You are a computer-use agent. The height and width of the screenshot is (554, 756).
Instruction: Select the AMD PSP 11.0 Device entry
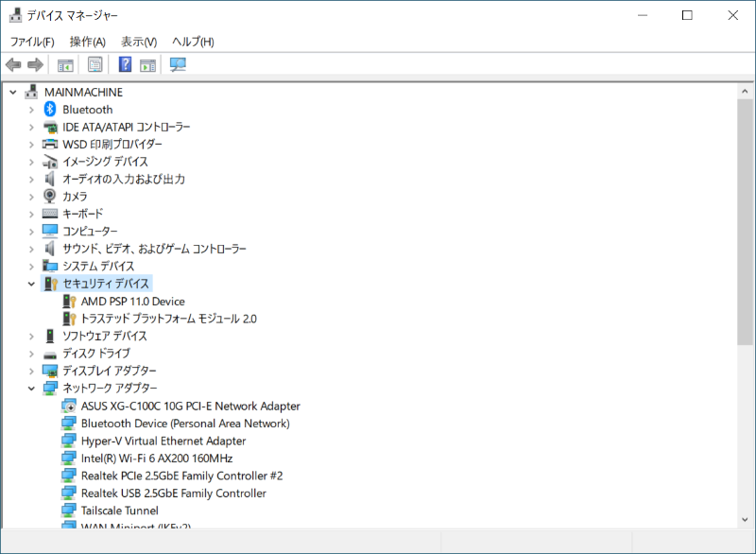[x=132, y=302]
